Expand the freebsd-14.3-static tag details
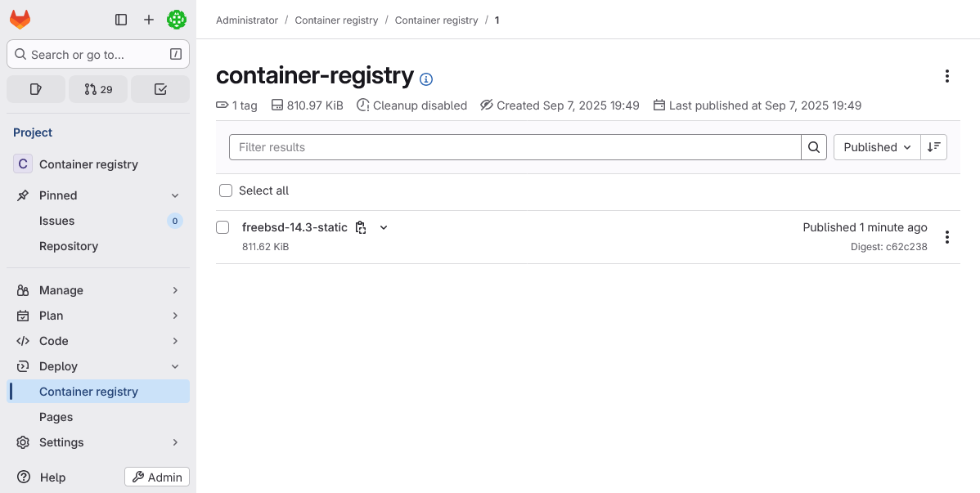980x493 pixels. tap(384, 227)
